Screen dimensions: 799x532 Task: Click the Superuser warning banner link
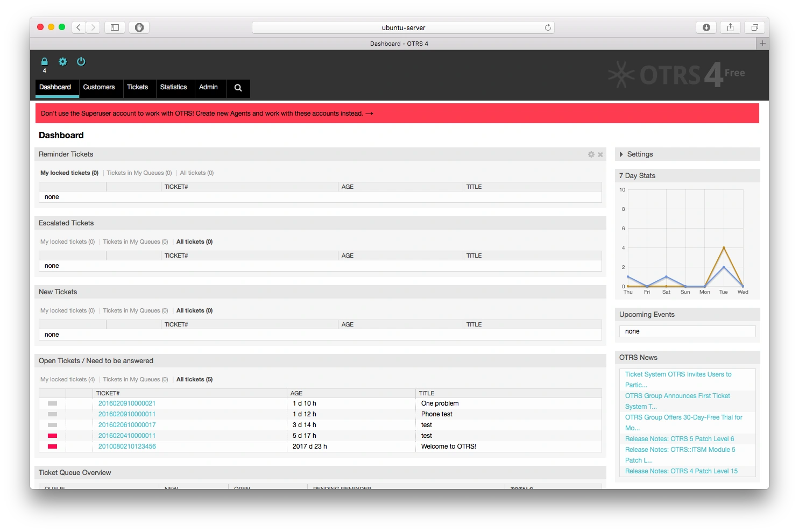[207, 114]
